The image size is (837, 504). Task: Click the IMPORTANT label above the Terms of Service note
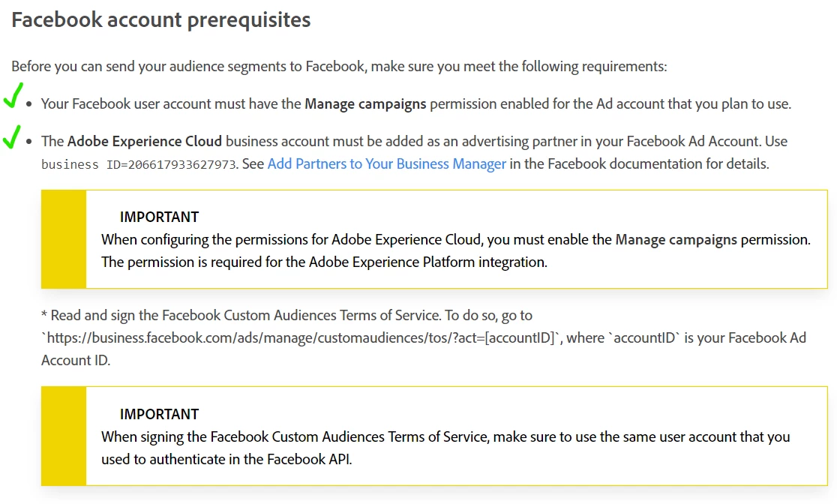point(159,414)
